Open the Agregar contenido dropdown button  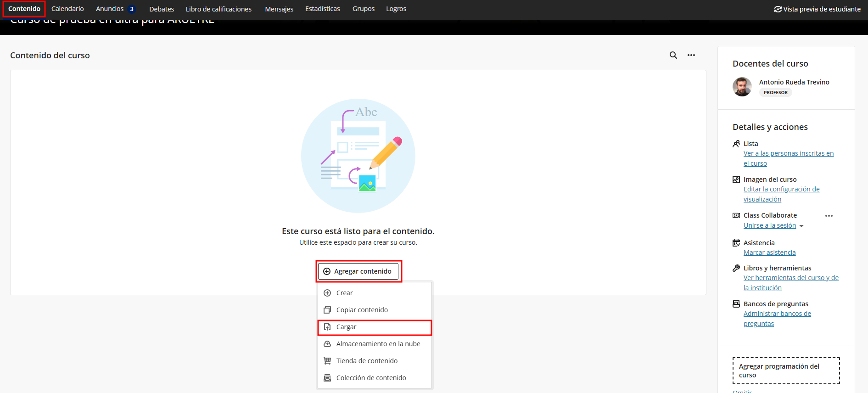point(358,271)
